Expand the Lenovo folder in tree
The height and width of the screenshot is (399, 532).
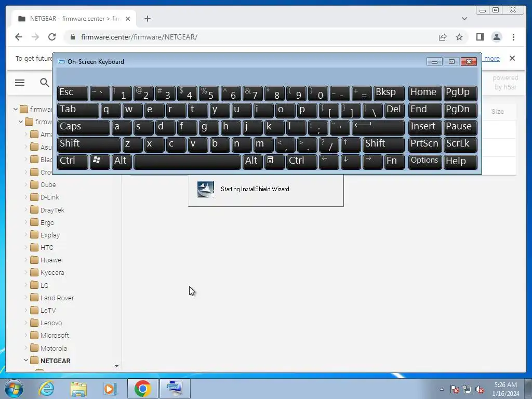(26, 323)
